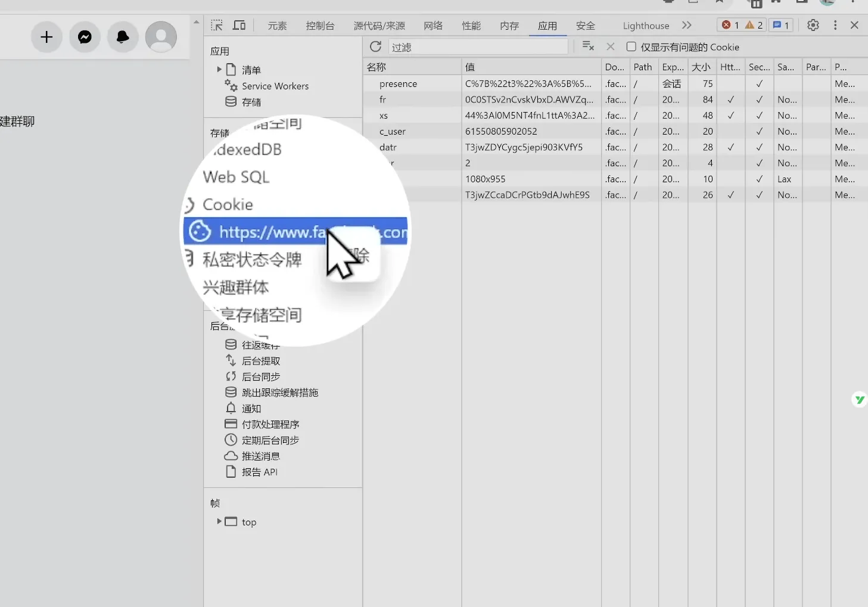Viewport: 868px width, 607px height.
Task: Open the hidden tabs chevron menu
Action: pyautogui.click(x=687, y=25)
